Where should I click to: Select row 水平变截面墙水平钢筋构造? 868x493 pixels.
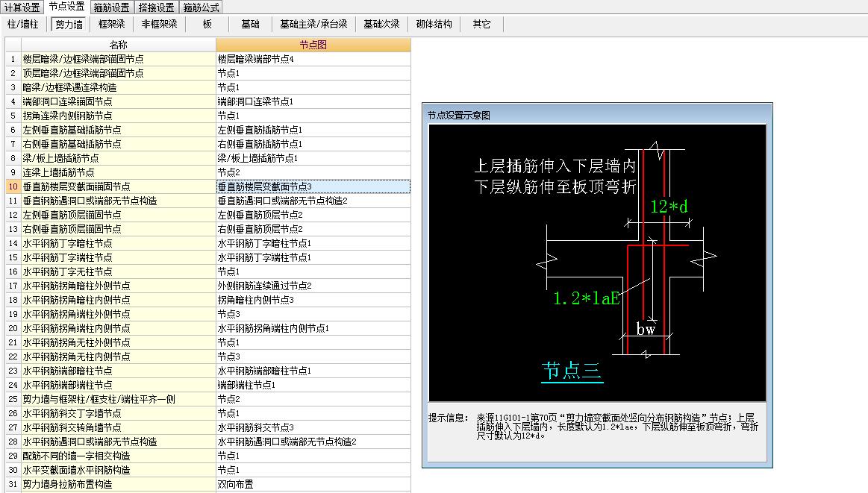pos(119,471)
